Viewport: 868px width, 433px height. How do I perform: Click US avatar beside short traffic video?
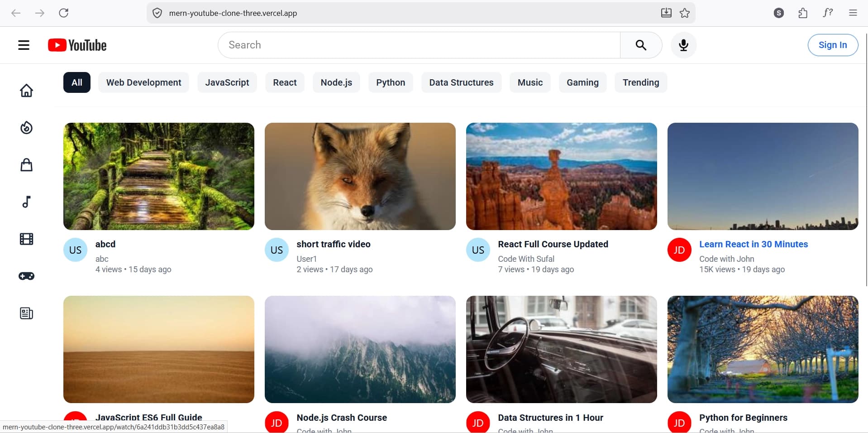(x=277, y=250)
